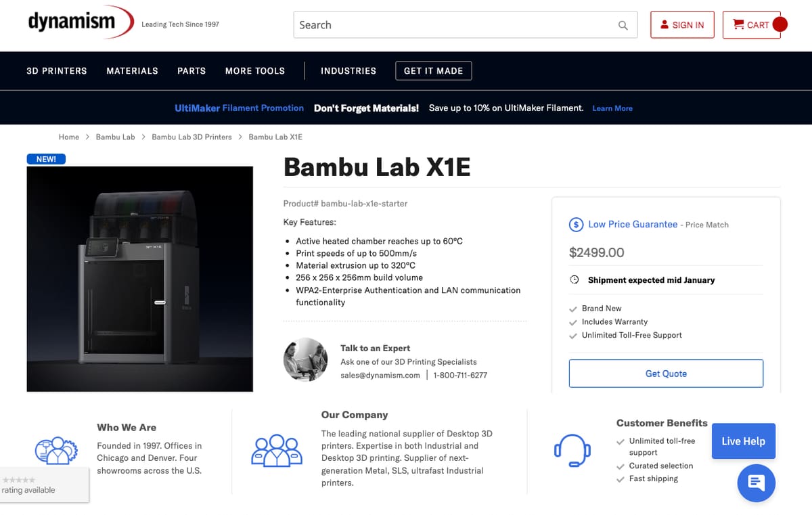Open the 3D Printers menu
812x515 pixels.
57,70
